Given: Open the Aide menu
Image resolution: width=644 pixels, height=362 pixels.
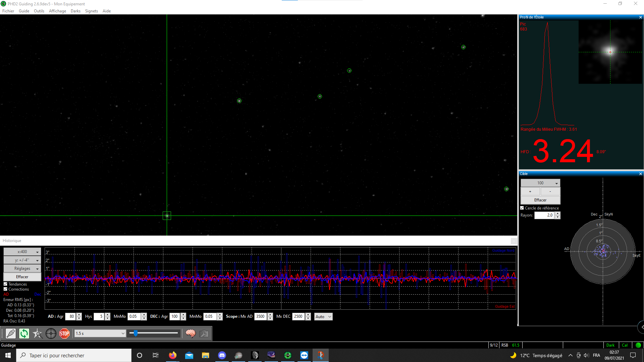Looking at the screenshot, I should [107, 11].
